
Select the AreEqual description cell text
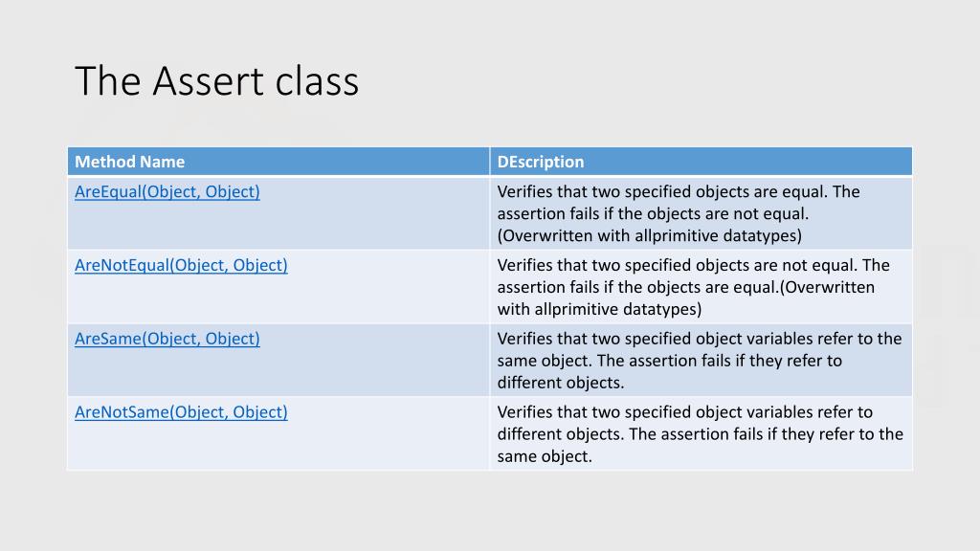[x=679, y=213]
